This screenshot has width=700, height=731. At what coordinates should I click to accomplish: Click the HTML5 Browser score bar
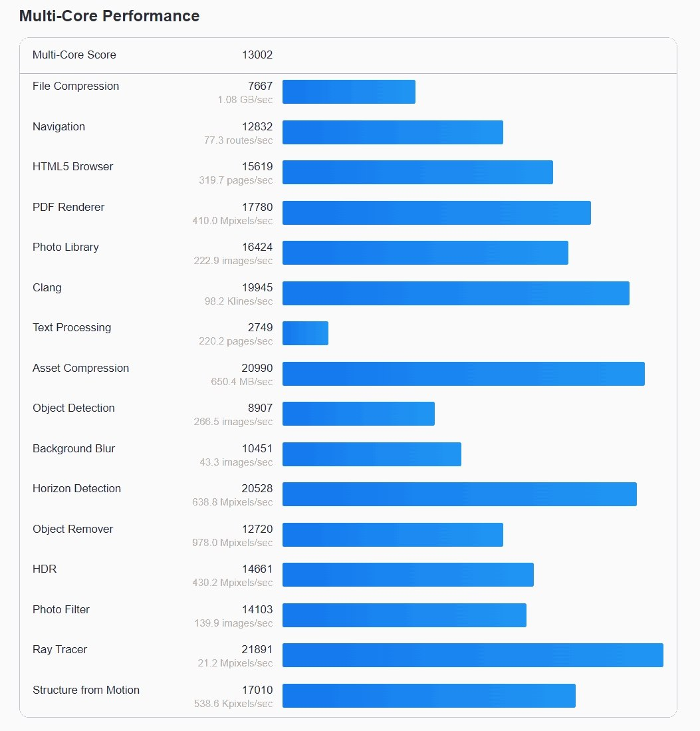pyautogui.click(x=417, y=172)
